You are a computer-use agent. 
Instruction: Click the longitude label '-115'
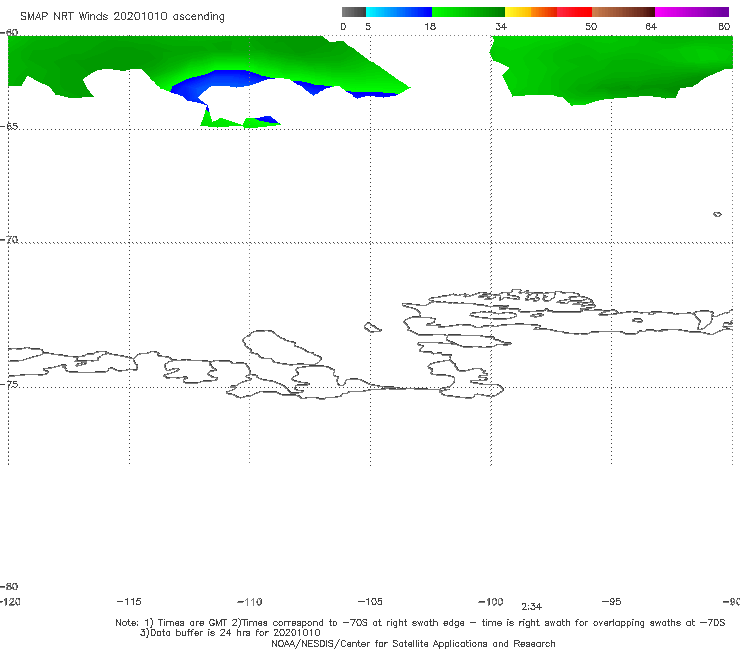pyautogui.click(x=129, y=601)
